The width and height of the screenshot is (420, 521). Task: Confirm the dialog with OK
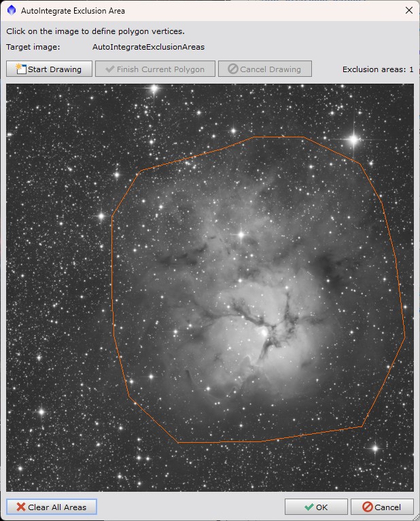(316, 507)
